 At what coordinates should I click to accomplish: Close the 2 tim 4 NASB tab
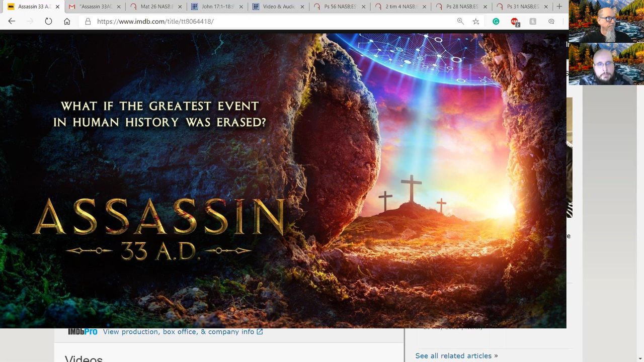424,7
